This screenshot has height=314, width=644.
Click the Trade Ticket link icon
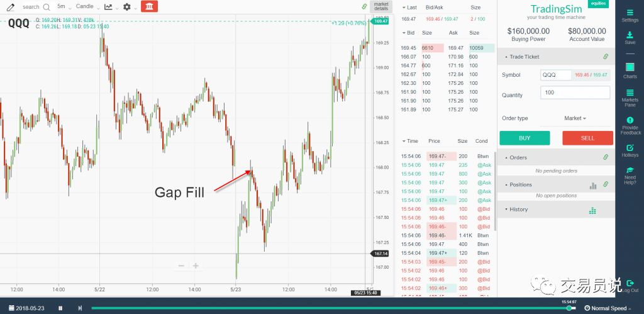pos(606,57)
